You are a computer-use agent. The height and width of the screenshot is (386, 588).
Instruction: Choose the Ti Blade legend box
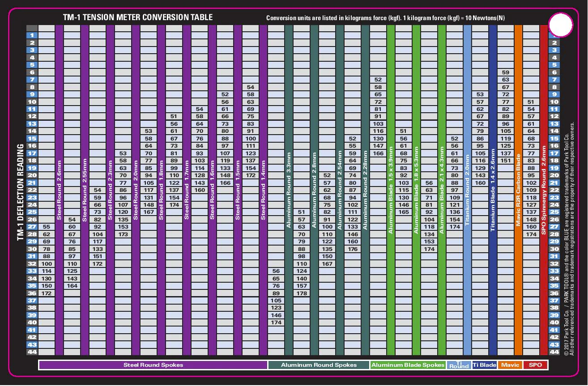pyautogui.click(x=485, y=365)
